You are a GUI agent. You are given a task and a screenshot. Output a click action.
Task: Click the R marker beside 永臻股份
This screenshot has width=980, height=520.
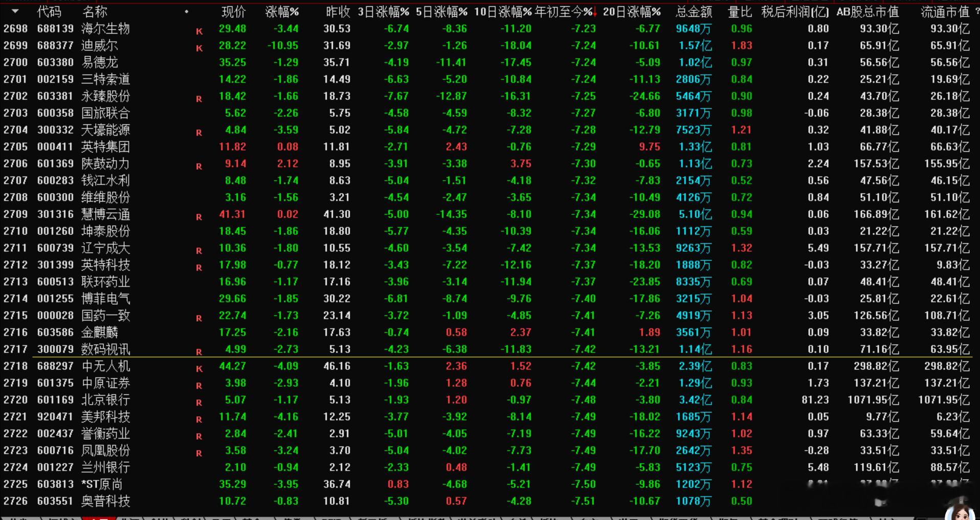click(199, 99)
